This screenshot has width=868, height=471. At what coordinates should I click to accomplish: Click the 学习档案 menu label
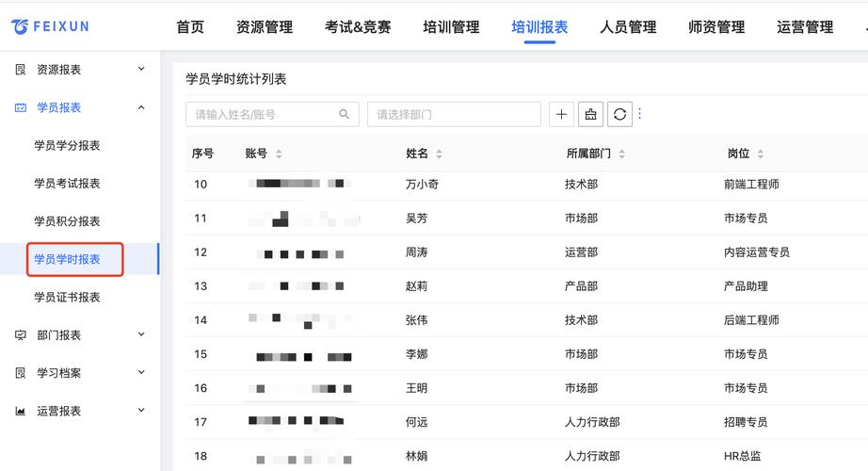[58, 373]
